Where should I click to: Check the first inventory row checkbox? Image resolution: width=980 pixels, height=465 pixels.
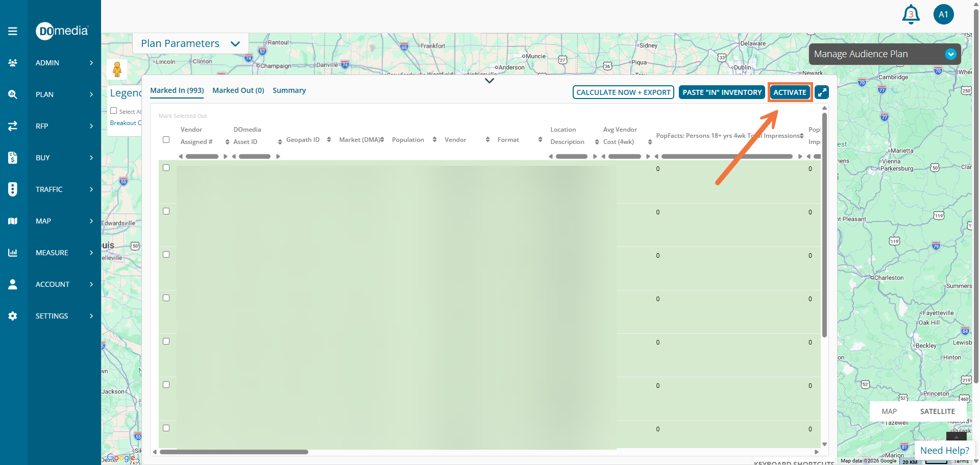tap(166, 168)
